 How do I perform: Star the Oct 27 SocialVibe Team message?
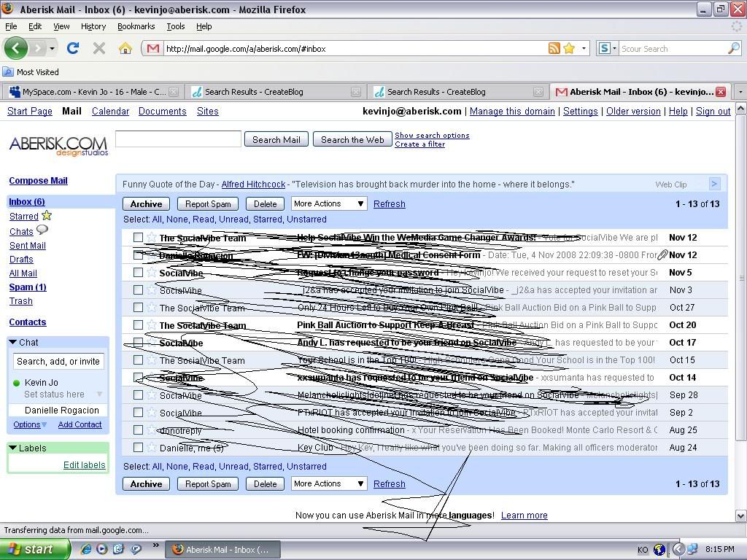click(152, 307)
